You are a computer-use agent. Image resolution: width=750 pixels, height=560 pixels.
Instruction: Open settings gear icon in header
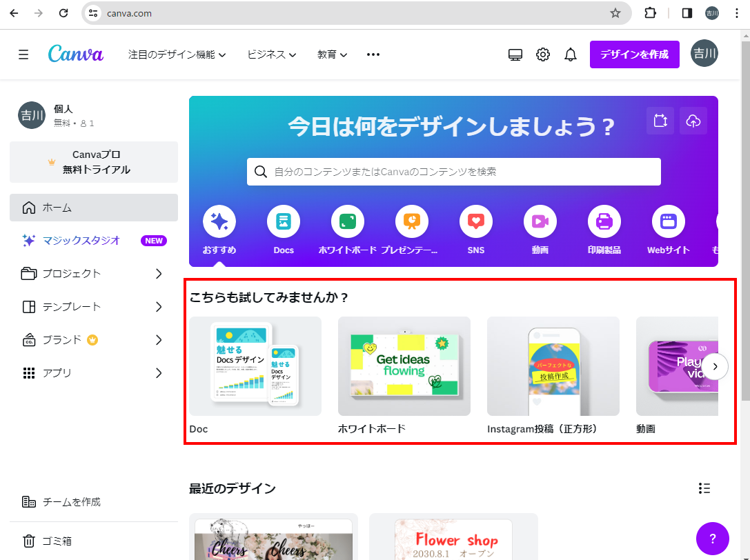[543, 54]
